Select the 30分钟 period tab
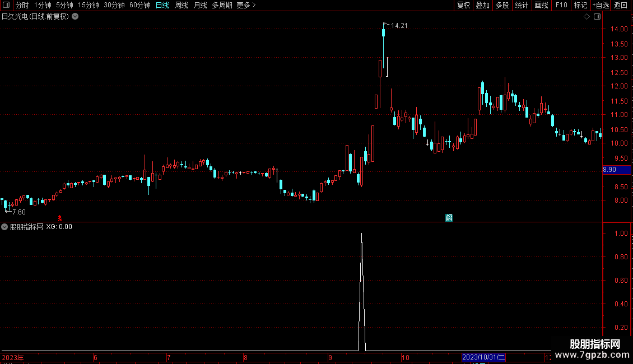The width and height of the screenshot is (633, 364). pos(114,5)
